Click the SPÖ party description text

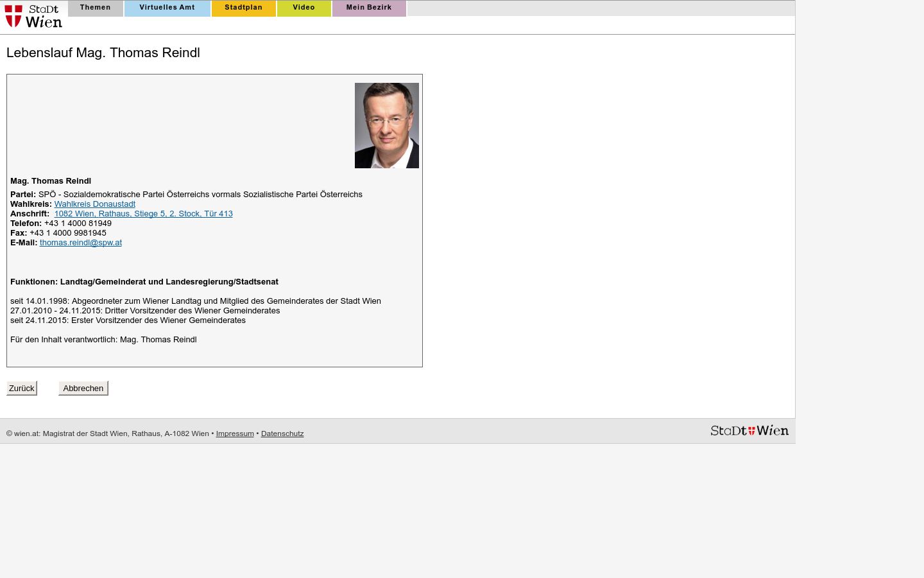tap(200, 195)
